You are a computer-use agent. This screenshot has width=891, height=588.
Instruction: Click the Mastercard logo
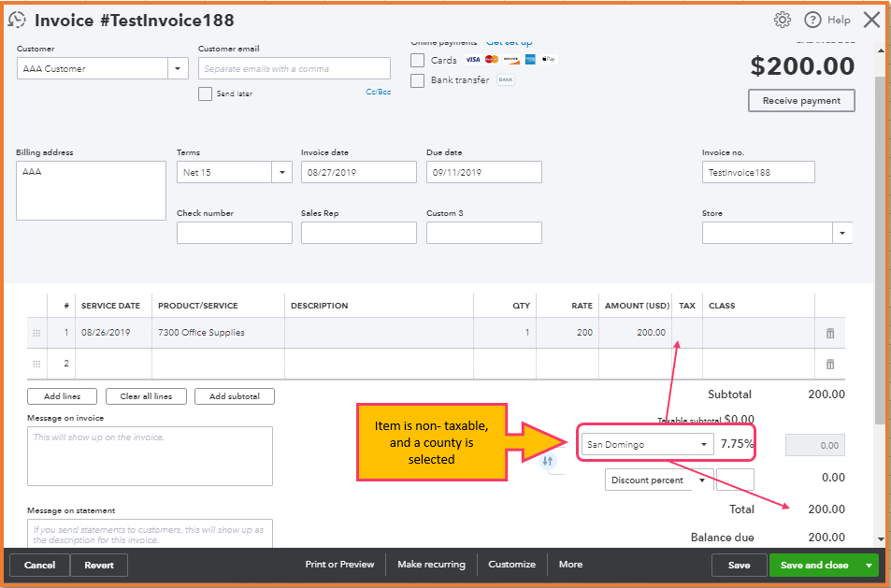tap(492, 60)
